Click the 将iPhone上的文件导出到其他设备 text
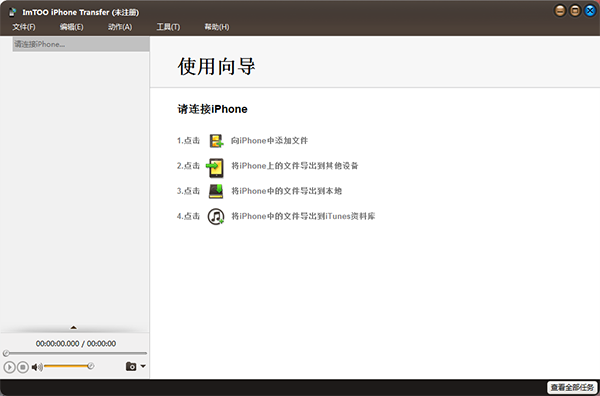The height and width of the screenshot is (396, 600). 295,166
